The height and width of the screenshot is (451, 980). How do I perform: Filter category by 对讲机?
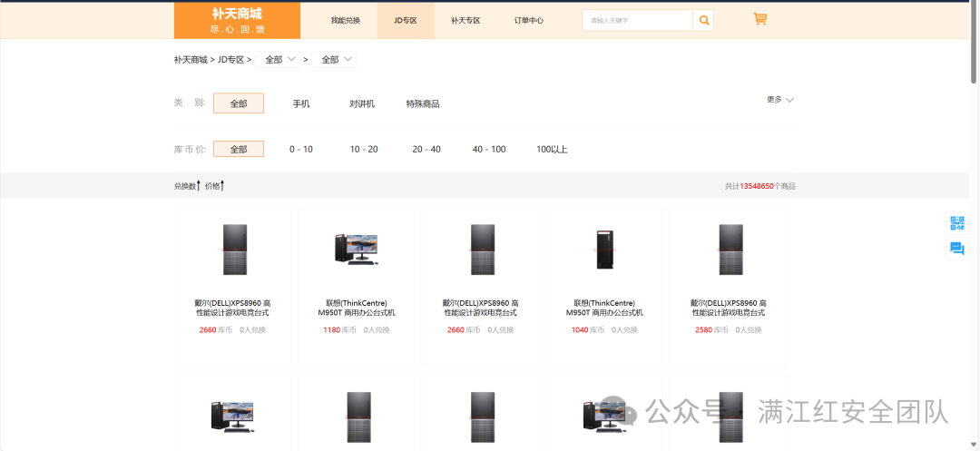coord(362,103)
